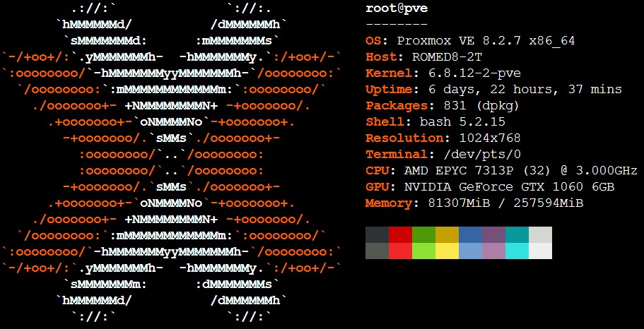Click the dark red swatch in top row
This screenshot has height=329, width=644.
[400, 234]
